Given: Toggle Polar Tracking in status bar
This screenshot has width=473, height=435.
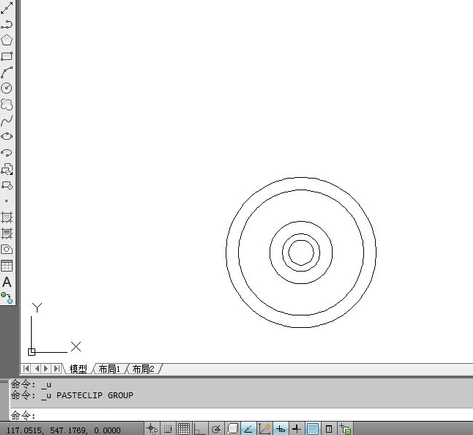Looking at the screenshot, I should pyautogui.click(x=216, y=429).
